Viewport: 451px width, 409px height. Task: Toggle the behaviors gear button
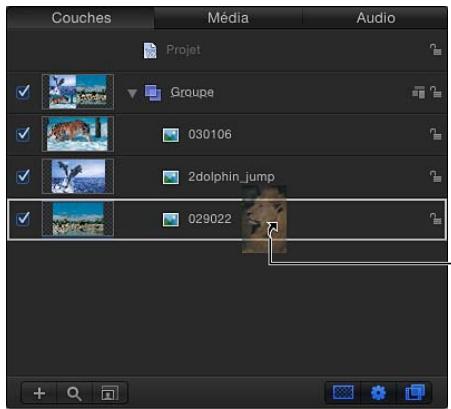(378, 392)
